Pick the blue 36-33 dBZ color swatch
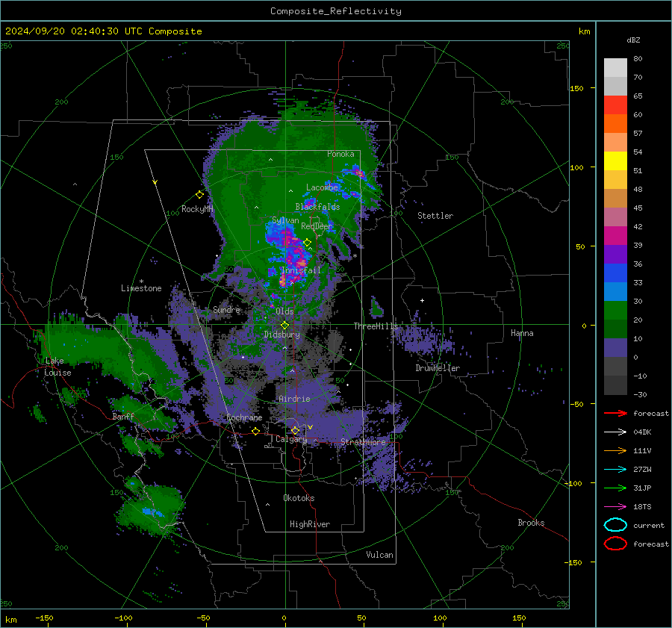The width and height of the screenshot is (672, 628). [x=615, y=273]
